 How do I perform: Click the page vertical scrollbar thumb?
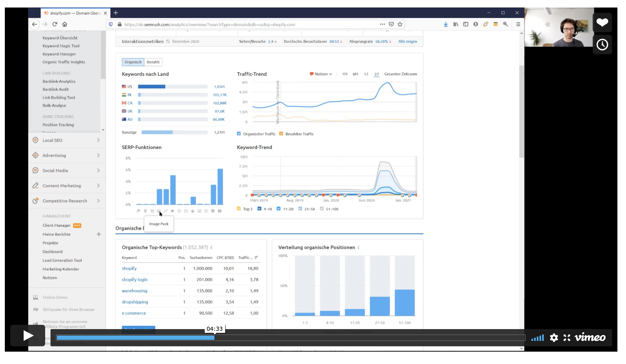[521, 111]
